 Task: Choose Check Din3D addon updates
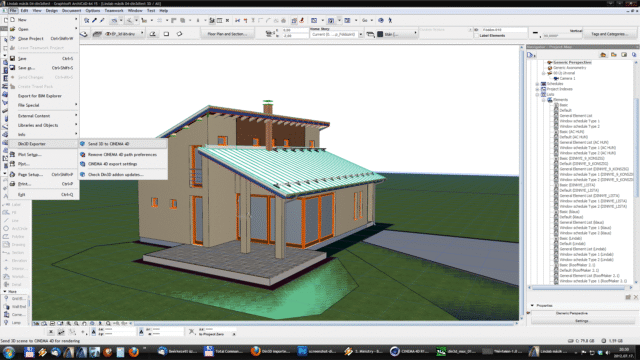(123, 175)
